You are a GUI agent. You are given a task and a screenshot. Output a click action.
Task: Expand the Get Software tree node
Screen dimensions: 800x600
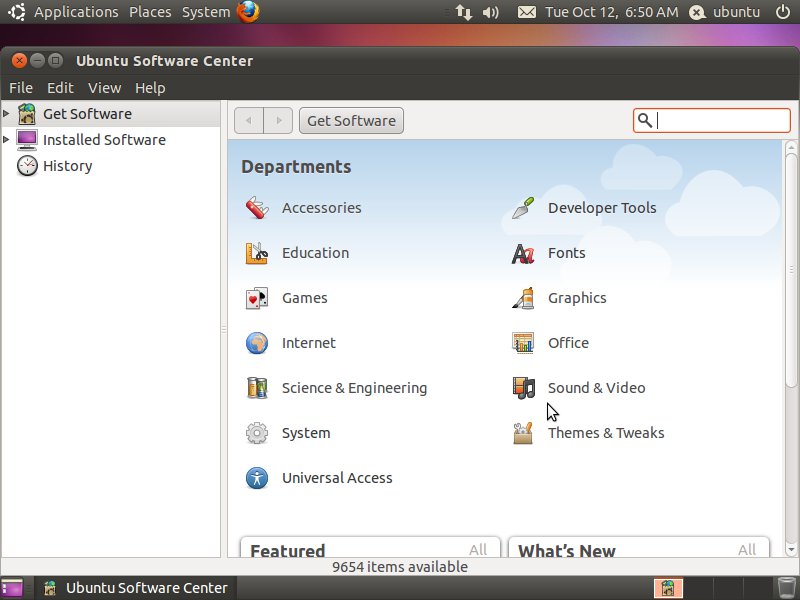6,113
